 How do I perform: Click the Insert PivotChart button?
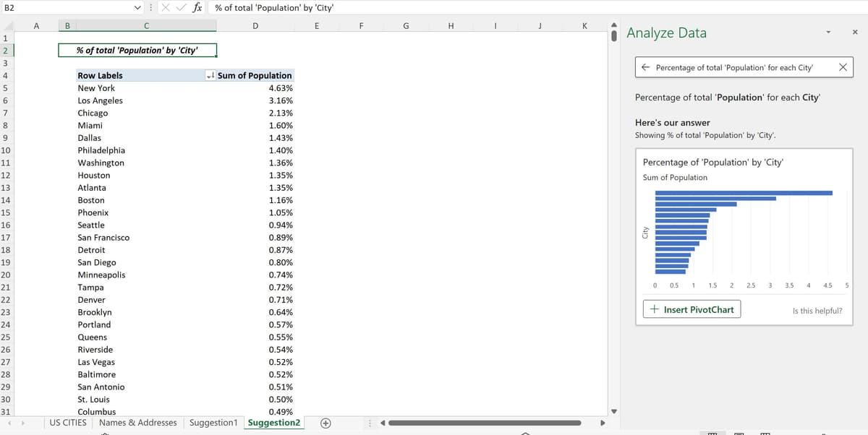coord(692,309)
